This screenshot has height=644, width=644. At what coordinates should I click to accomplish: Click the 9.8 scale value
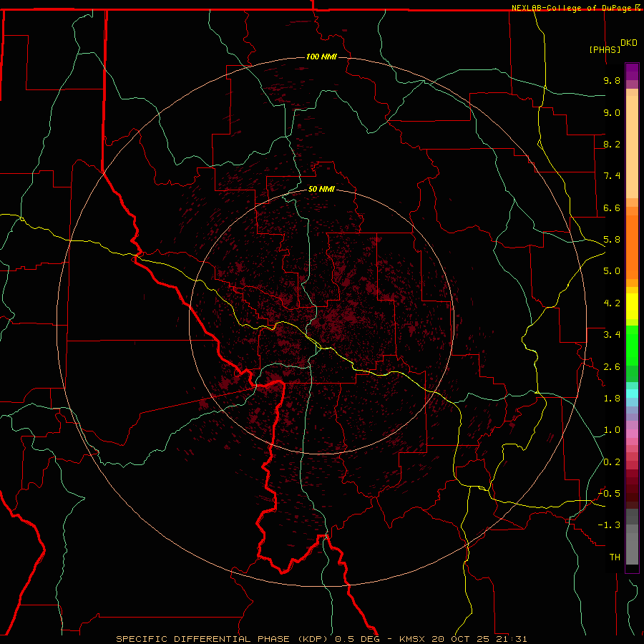pos(612,80)
